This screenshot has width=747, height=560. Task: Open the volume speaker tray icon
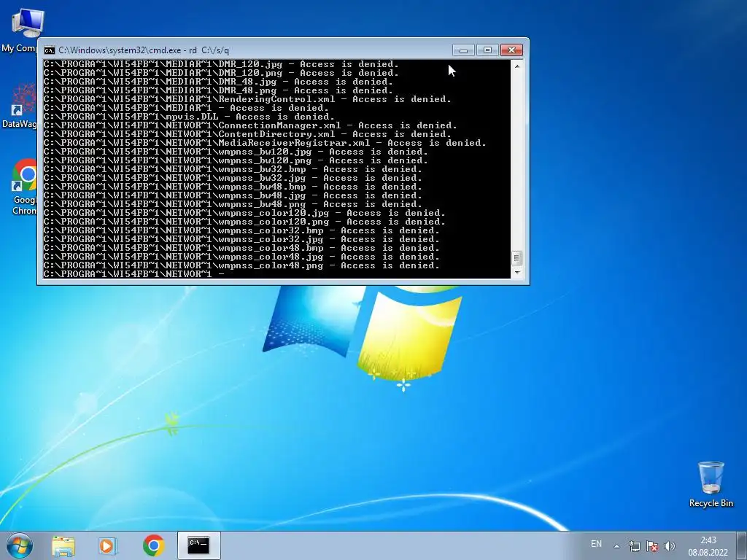tap(670, 546)
